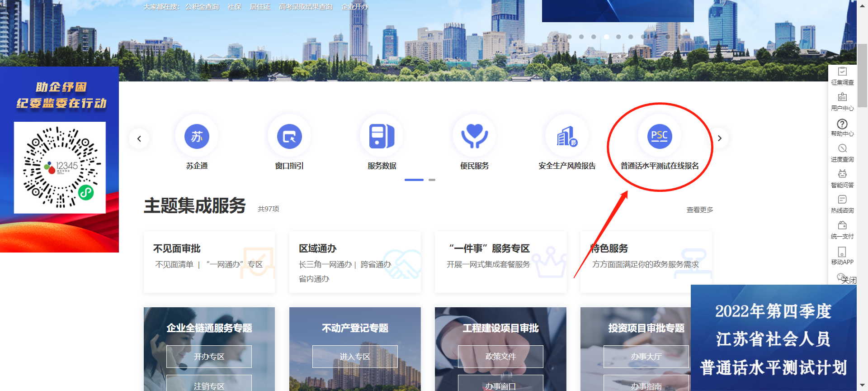868x391 pixels.
Task: Select the 便民服务 heart icon
Action: click(x=474, y=136)
